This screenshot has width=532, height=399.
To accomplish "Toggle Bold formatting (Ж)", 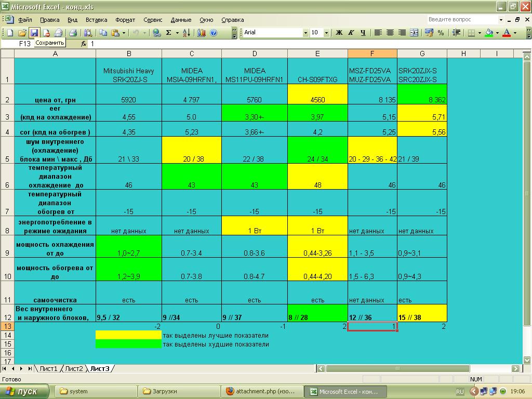I will tap(339, 33).
